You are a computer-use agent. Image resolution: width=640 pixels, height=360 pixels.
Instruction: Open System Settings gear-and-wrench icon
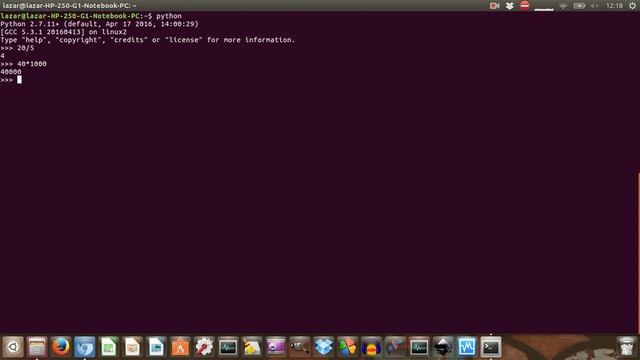pyautogui.click(x=204, y=347)
